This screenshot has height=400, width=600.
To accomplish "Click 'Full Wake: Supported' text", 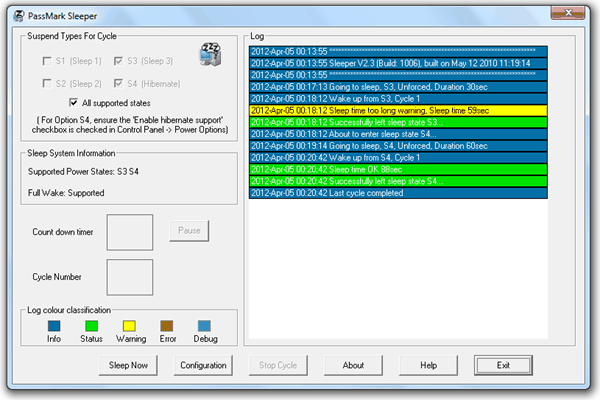I will point(66,193).
